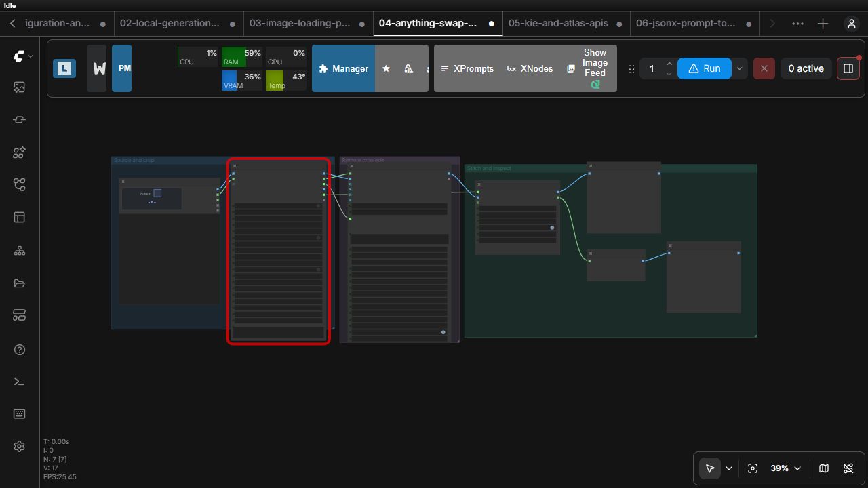This screenshot has width=868, height=488.
Task: Grab the drag handle left of batch count
Action: [x=632, y=68]
